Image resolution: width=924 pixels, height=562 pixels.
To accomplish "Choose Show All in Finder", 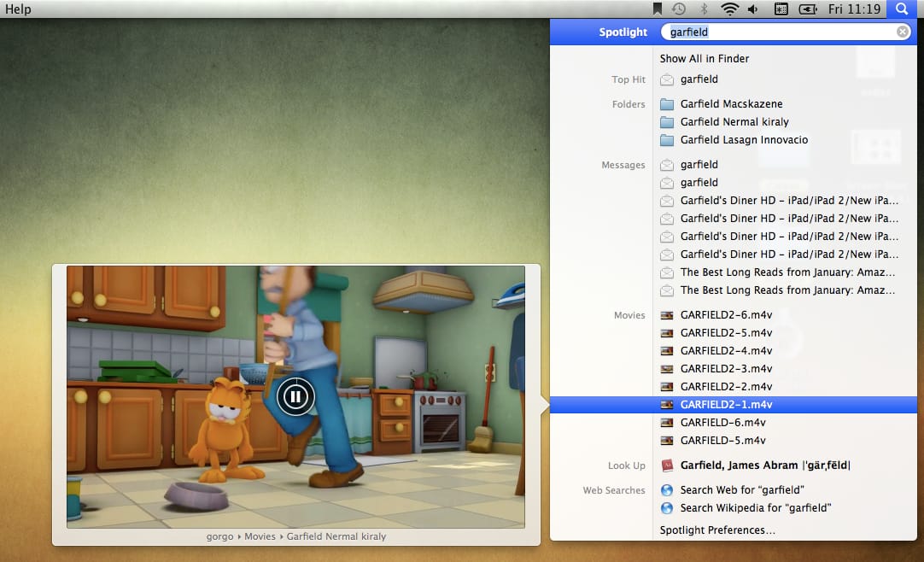I will click(x=705, y=58).
